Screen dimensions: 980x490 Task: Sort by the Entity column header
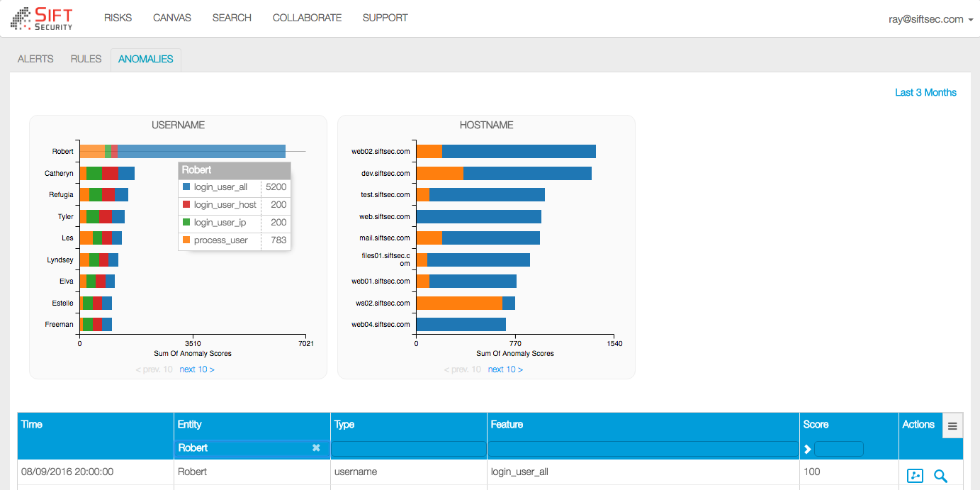click(190, 424)
